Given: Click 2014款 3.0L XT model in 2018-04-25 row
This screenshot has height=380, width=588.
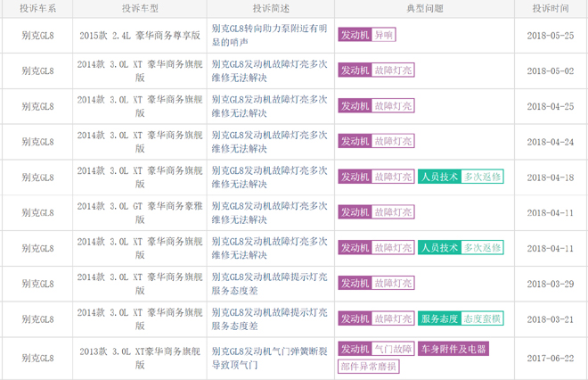Looking at the screenshot, I should pyautogui.click(x=140, y=106).
